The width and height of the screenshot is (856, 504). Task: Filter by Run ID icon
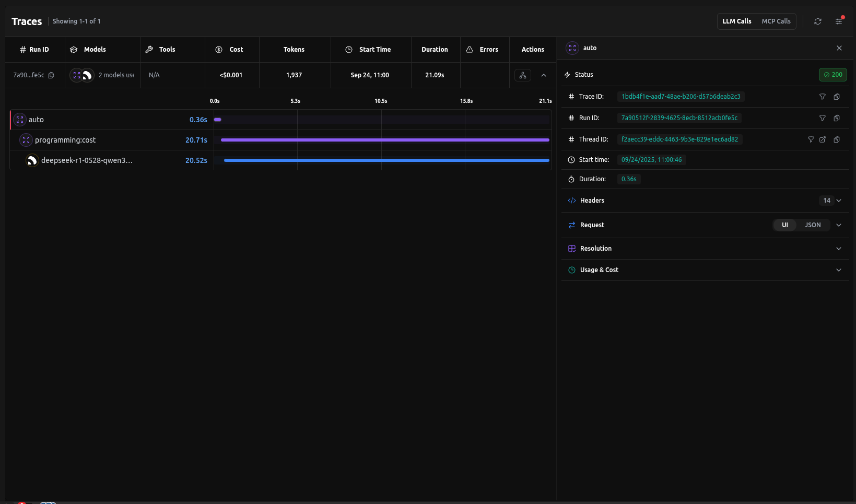(822, 118)
